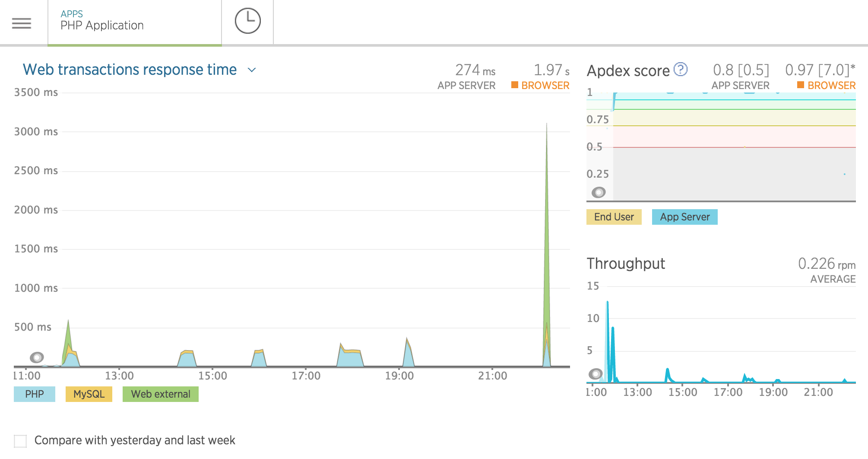The image size is (868, 459).
Task: Click the lens icon on the Throughput chart
Action: pos(596,374)
